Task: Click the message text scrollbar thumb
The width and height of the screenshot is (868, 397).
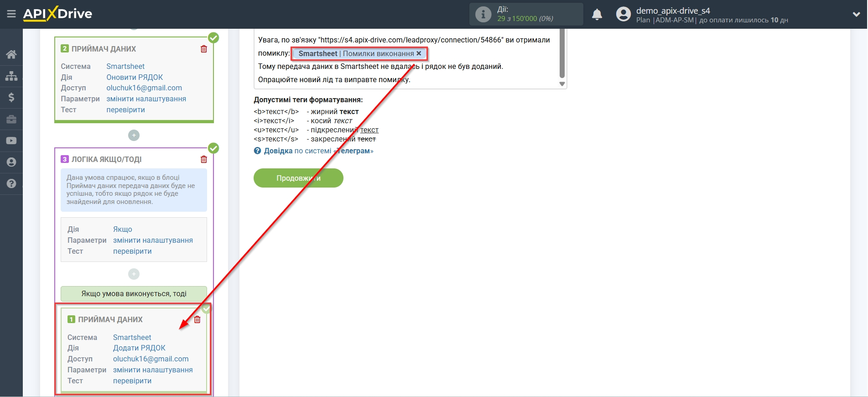Action: click(562, 52)
